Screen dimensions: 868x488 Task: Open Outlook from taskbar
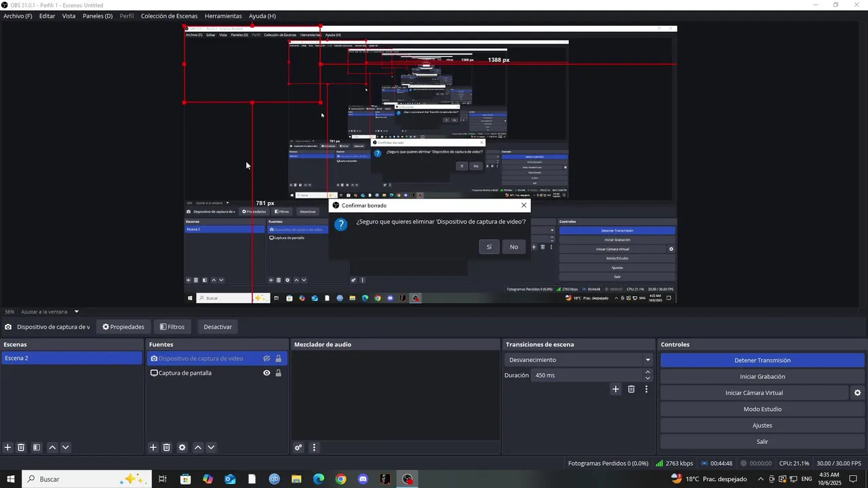click(x=230, y=479)
